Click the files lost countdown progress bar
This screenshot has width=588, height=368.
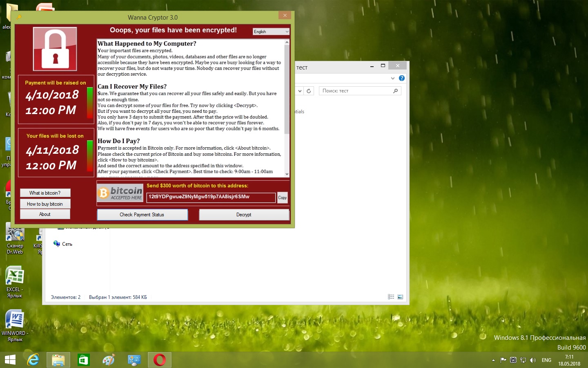coord(90,156)
